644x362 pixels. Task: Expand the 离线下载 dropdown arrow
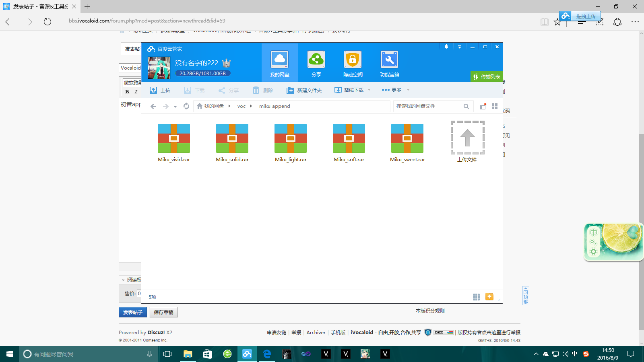(x=369, y=90)
